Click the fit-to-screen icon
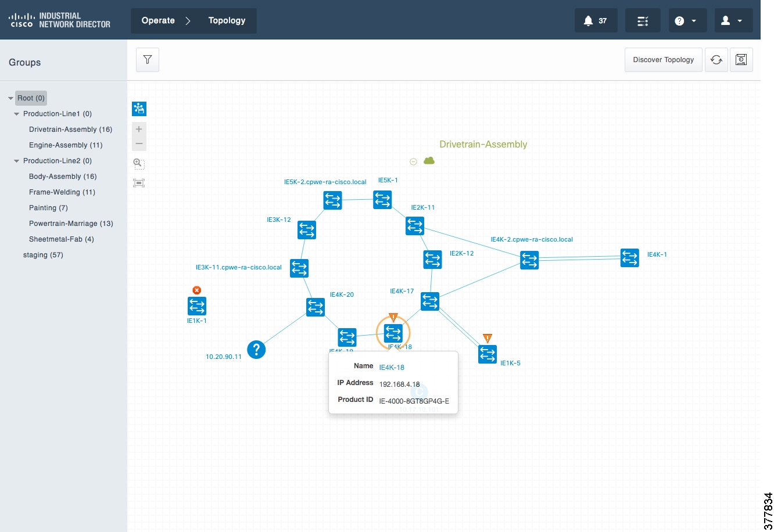Viewport: 774px width, 532px height. point(139,183)
